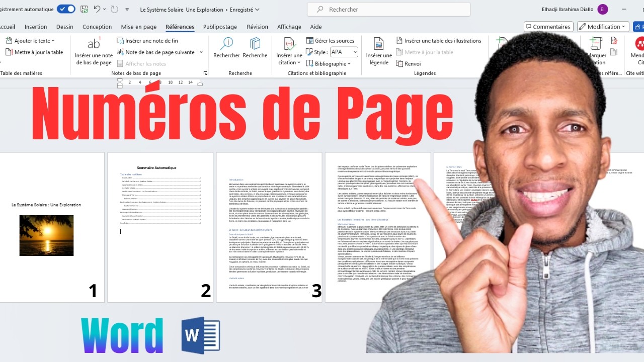Screen dimensions: 644x362
Task: Open the Publipostage tab
Action: 220,27
